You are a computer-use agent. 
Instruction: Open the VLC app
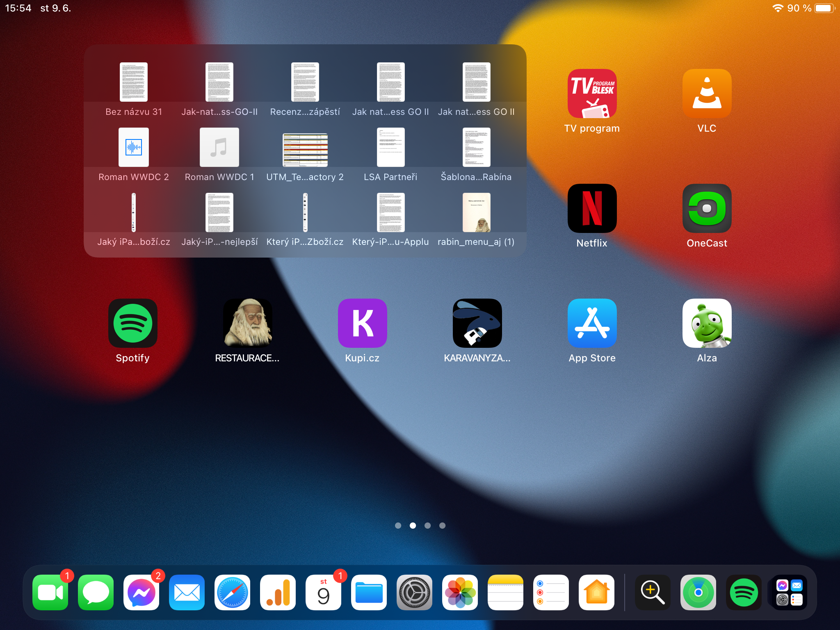coord(707,94)
